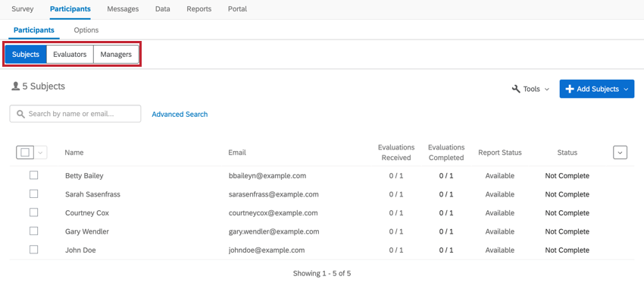Select Gary Wendler's row checkbox
The image size is (644, 286).
(33, 231)
